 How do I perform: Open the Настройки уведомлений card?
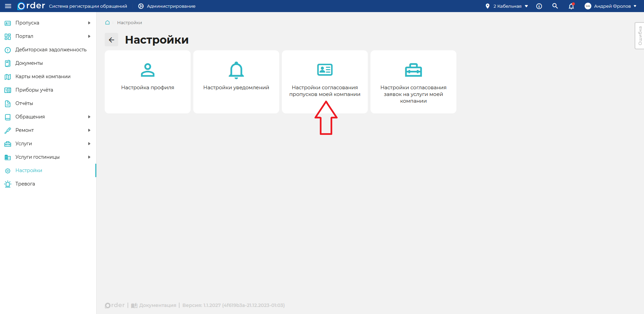(236, 82)
